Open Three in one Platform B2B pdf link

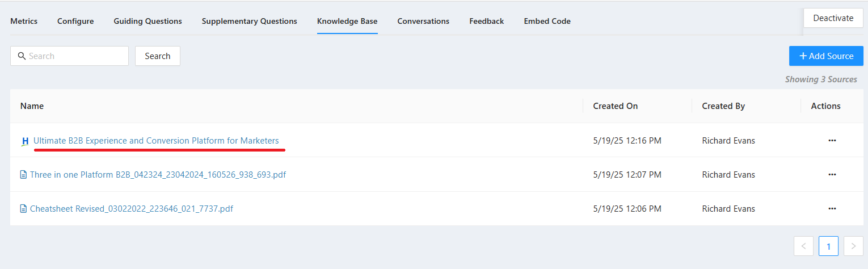click(158, 175)
